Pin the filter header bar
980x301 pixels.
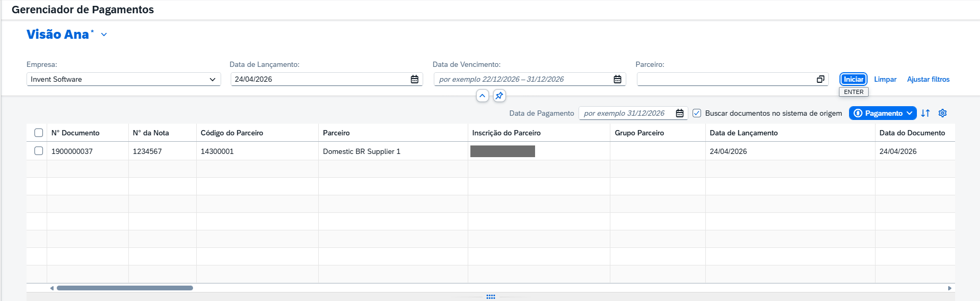(x=499, y=96)
